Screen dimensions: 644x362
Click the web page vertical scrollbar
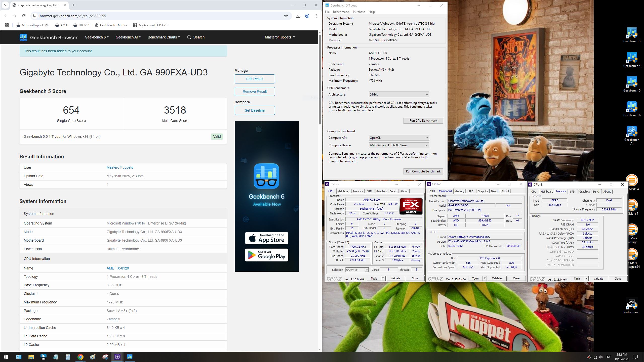[320, 79]
